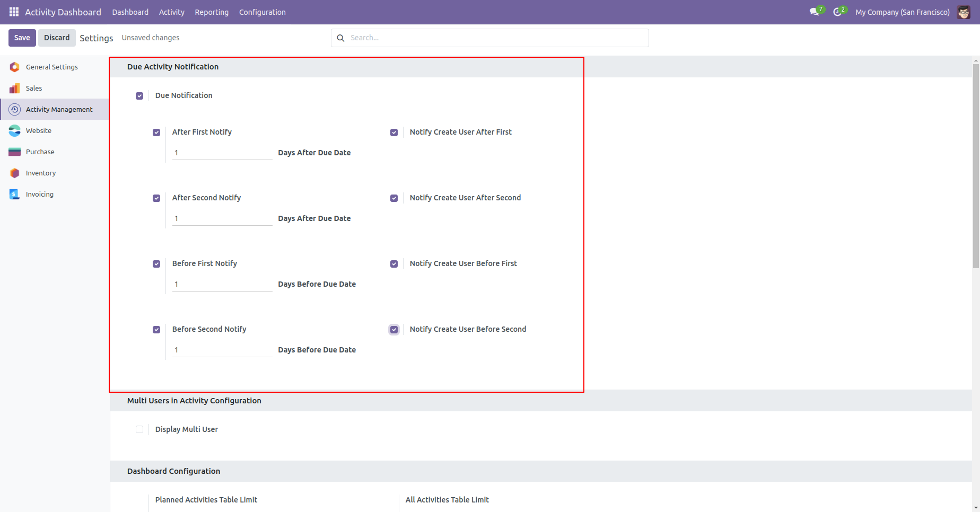This screenshot has width=980, height=512.
Task: Toggle the Before Second Notify checkbox
Action: click(156, 330)
